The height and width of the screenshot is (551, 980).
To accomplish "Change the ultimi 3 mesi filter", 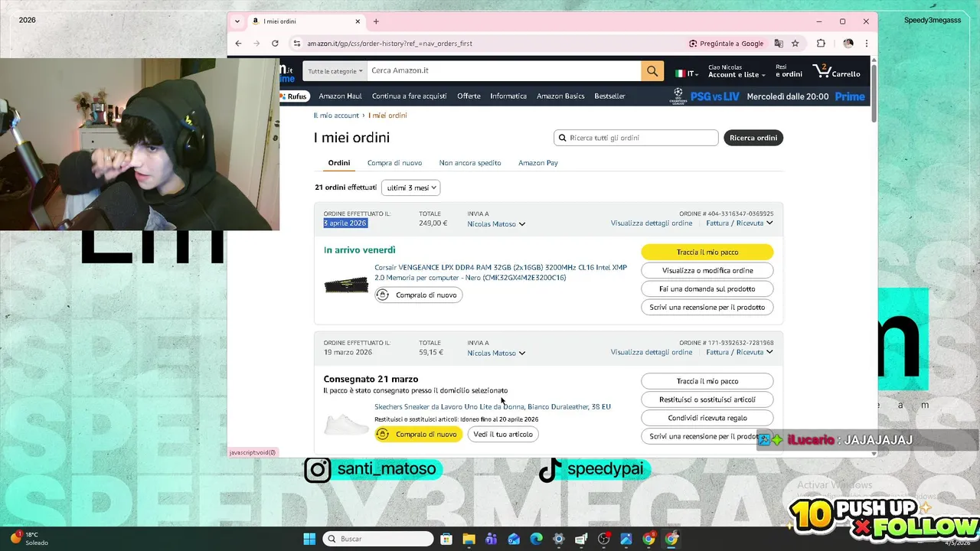I will coord(411,187).
